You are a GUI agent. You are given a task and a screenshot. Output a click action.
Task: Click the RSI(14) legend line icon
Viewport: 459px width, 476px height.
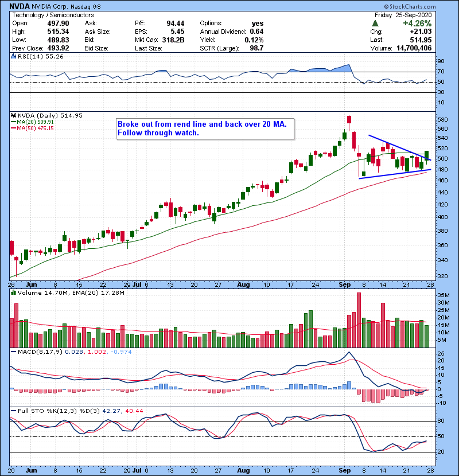13,57
